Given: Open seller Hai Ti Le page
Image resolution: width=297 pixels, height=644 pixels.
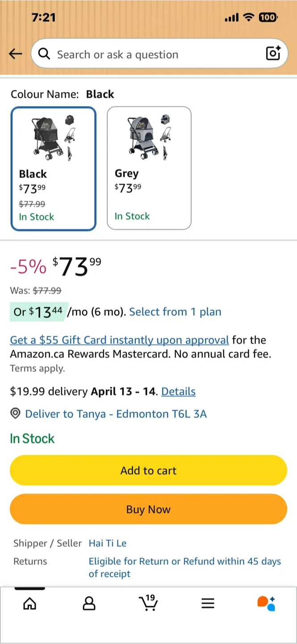Looking at the screenshot, I should 108,543.
